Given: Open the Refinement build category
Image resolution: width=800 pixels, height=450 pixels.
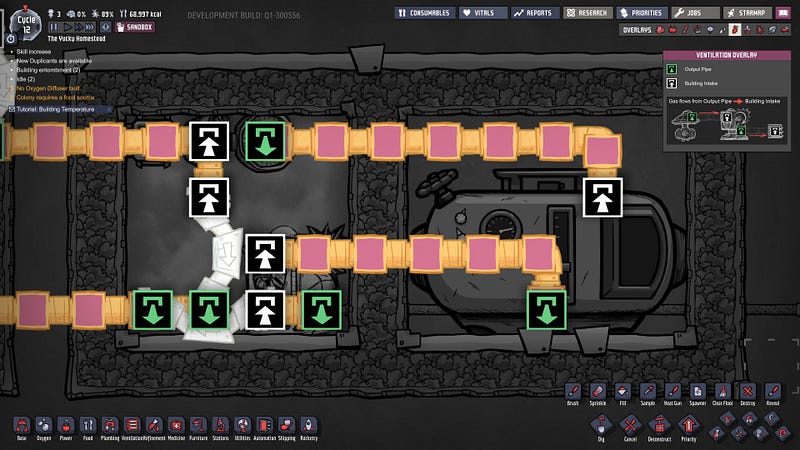Looking at the screenshot, I should 154,425.
